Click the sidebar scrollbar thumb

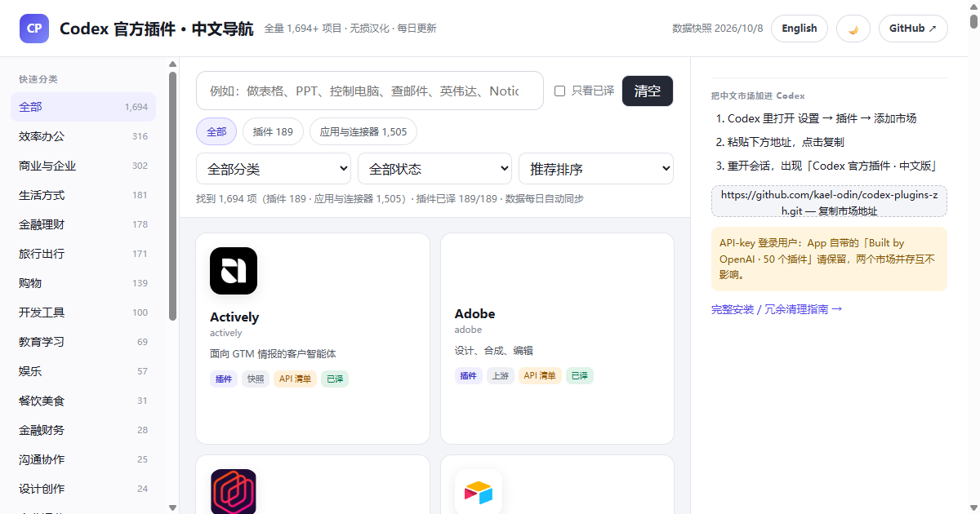[x=172, y=196]
